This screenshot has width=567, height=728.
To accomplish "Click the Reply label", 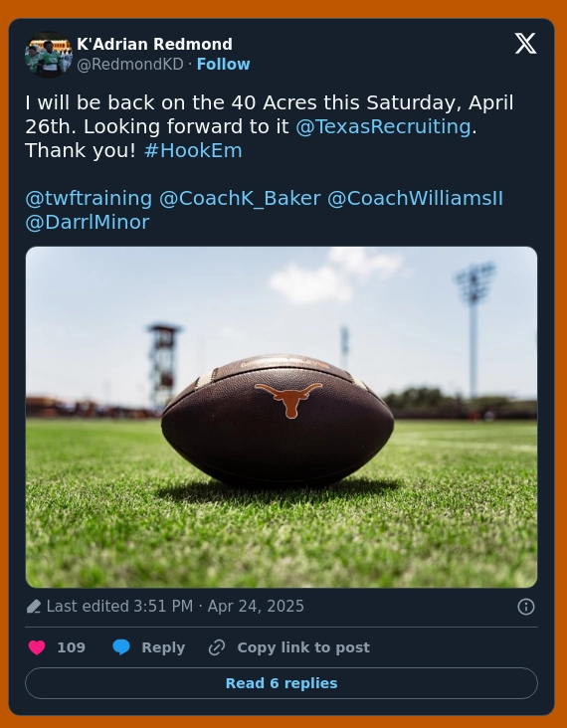I will (163, 647).
